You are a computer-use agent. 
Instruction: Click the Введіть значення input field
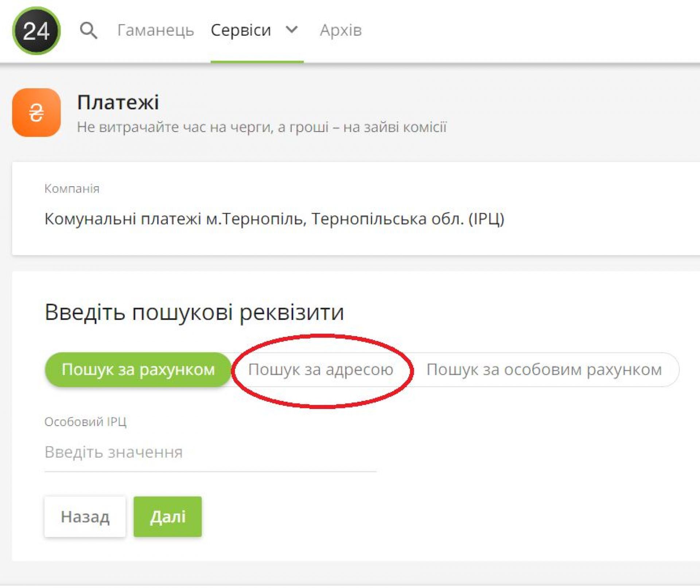[x=210, y=452]
